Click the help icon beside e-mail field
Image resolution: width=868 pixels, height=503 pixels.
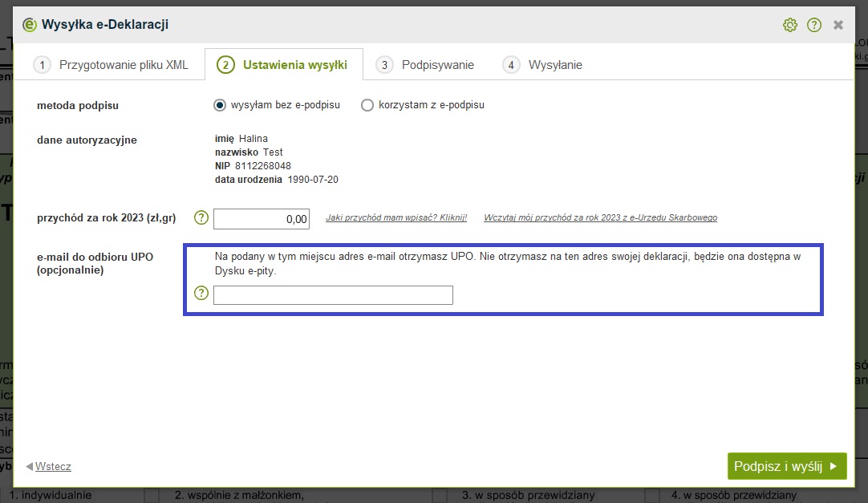[201, 293]
